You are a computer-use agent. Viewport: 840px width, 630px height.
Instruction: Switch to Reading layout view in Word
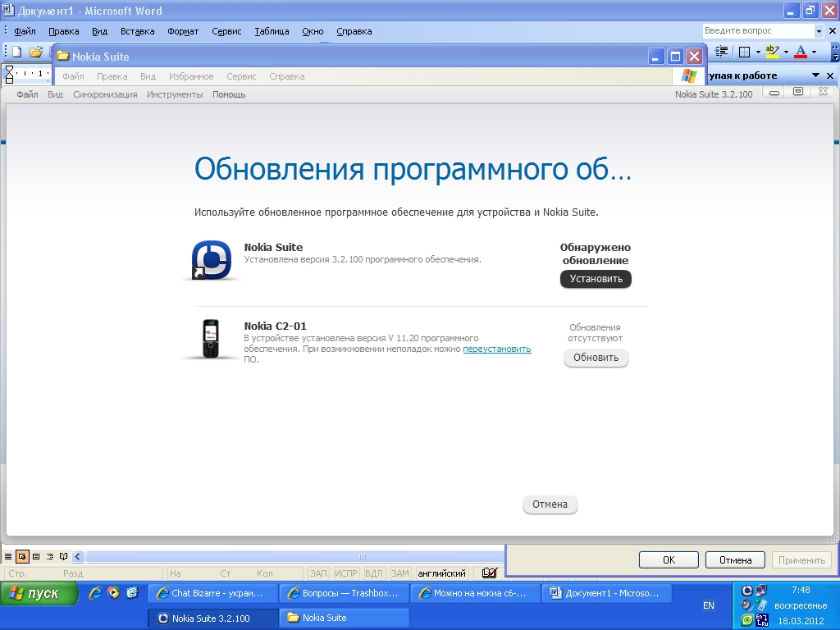click(x=64, y=557)
